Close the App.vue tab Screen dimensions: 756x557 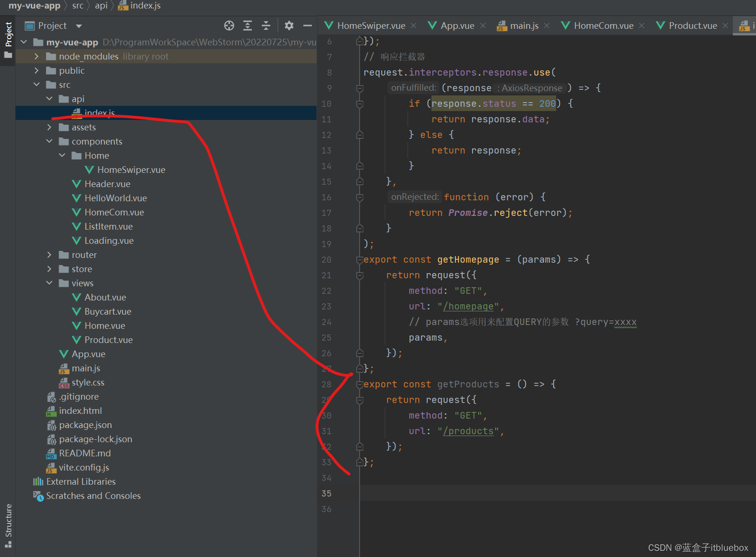(483, 26)
